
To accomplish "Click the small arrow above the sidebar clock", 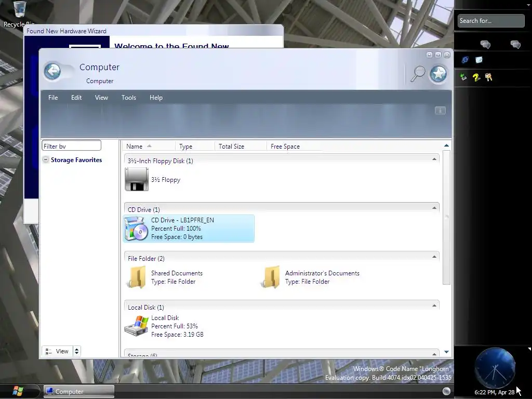I will click(x=529, y=349).
